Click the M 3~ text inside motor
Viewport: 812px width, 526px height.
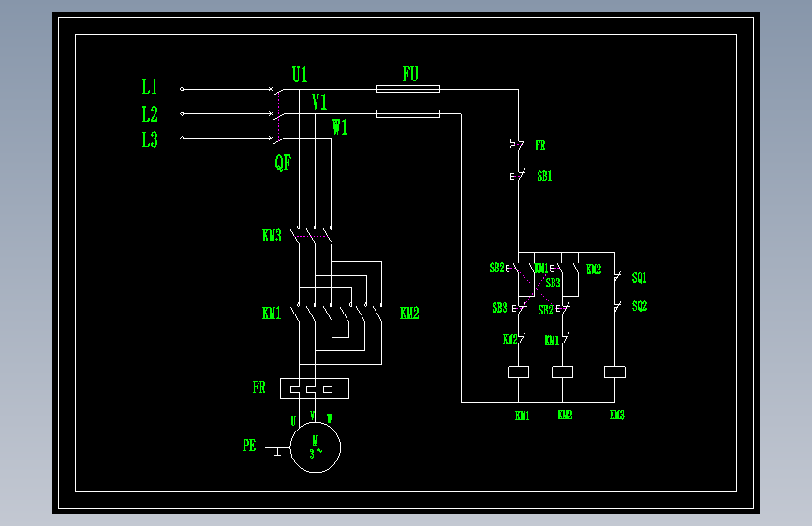pyautogui.click(x=316, y=447)
